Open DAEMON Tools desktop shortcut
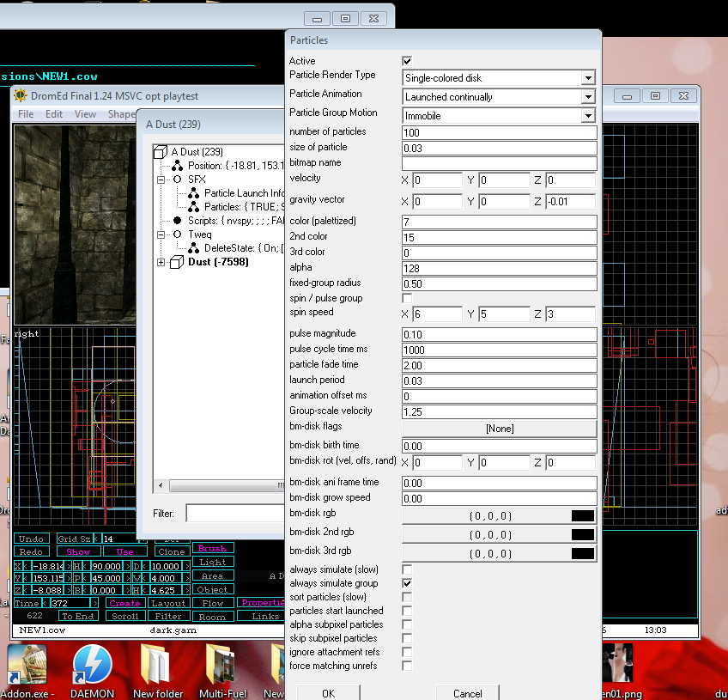Image resolution: width=728 pixels, height=700 pixels. [x=92, y=665]
